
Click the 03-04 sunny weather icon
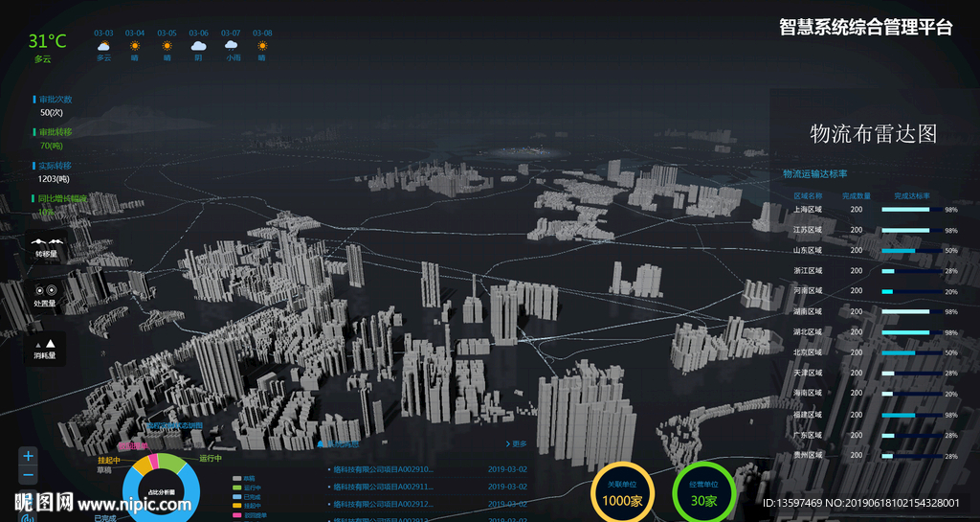[134, 46]
